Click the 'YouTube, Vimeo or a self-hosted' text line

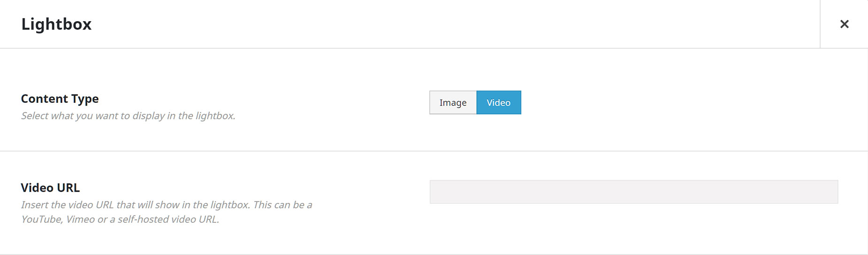click(120, 219)
